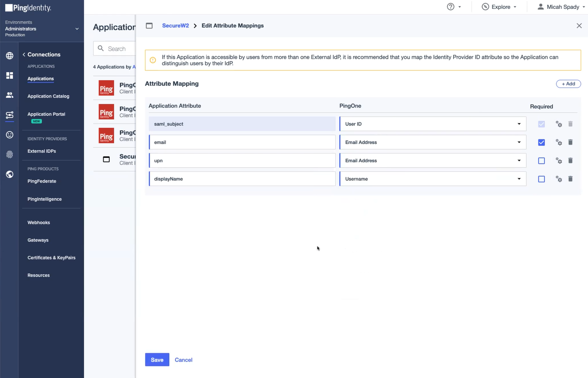Viewport: 588px width, 378px height.
Task: Save the attribute mappings
Action: pos(157,360)
